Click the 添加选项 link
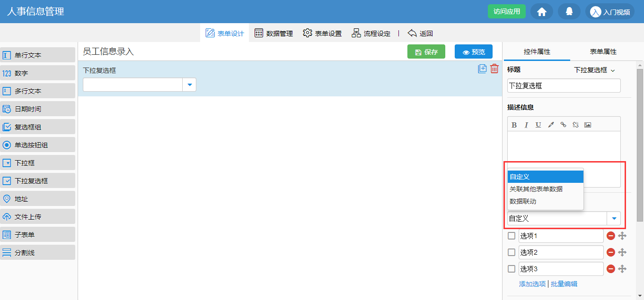Image resolution: width=644 pixels, height=300 pixels. 532,284
